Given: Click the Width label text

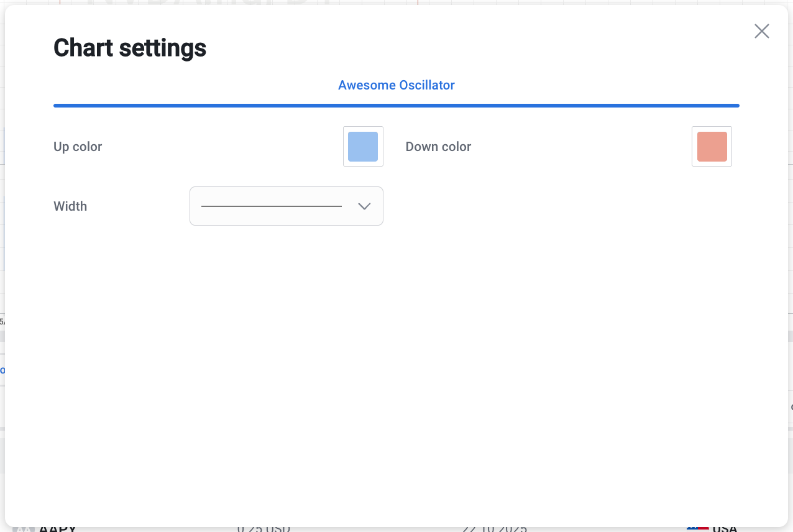Looking at the screenshot, I should (70, 206).
